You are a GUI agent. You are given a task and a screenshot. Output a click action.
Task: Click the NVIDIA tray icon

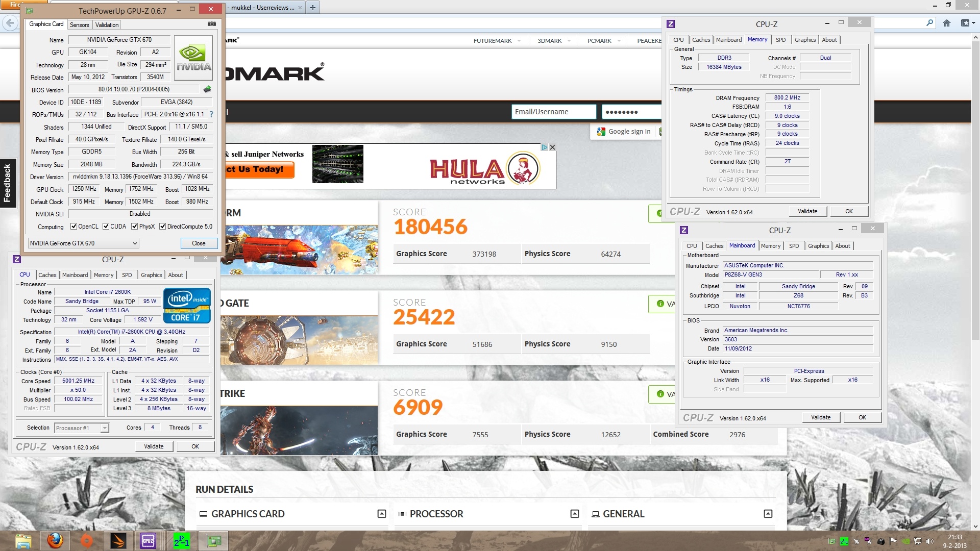905,541
